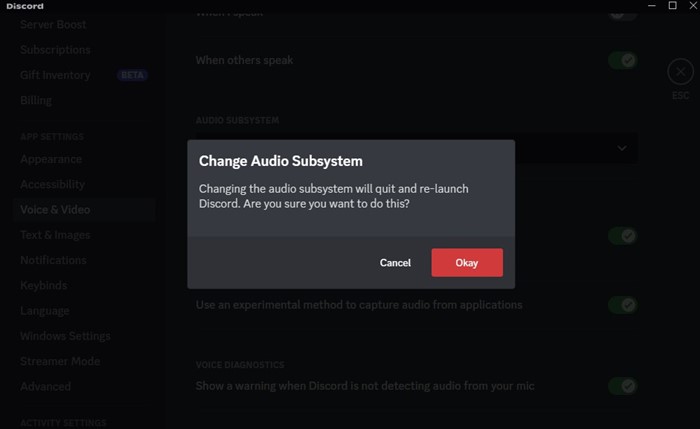Confirm with the red Okay button

467,262
